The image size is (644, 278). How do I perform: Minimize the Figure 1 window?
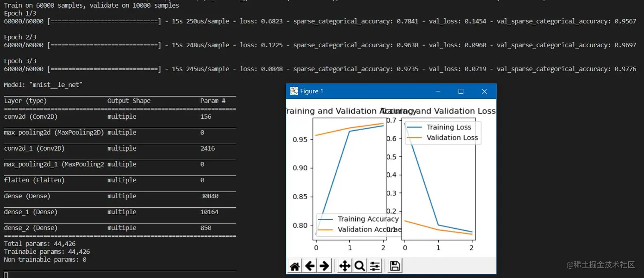coord(437,91)
